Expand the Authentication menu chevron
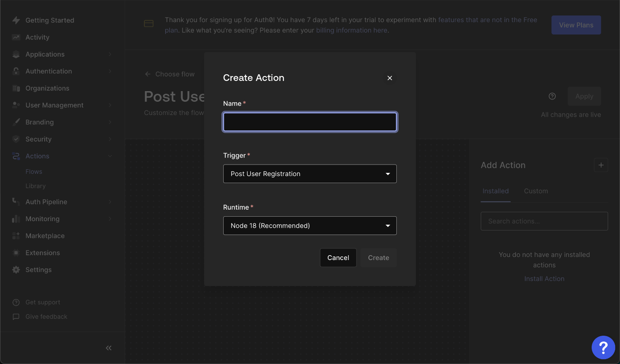Viewport: 620px width, 364px height. coord(110,71)
